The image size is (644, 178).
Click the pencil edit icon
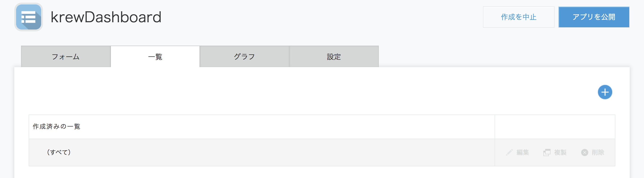pyautogui.click(x=509, y=152)
